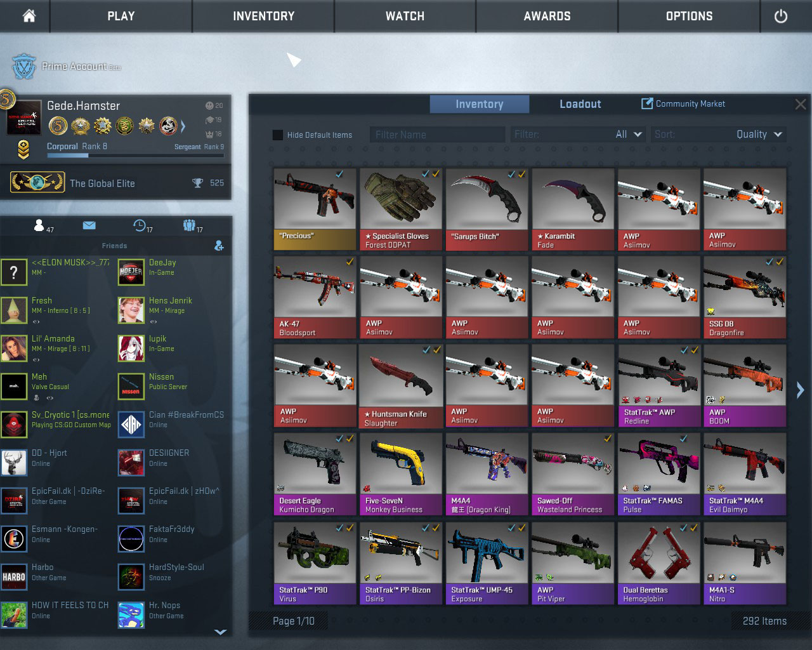This screenshot has width=812, height=650.
Task: Click the add friend icon
Action: tap(219, 246)
